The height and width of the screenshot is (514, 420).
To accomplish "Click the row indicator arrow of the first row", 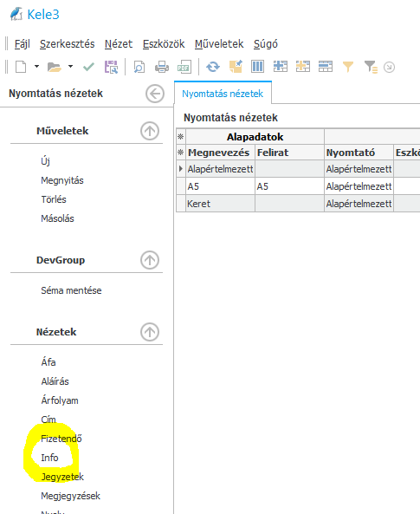I will coord(181,169).
